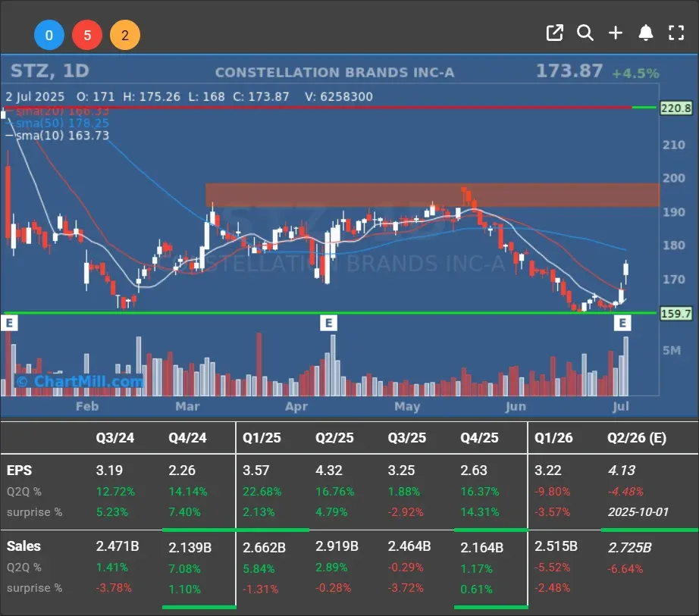Click the V: 6258300 volume readout
The image size is (699, 616).
[339, 97]
